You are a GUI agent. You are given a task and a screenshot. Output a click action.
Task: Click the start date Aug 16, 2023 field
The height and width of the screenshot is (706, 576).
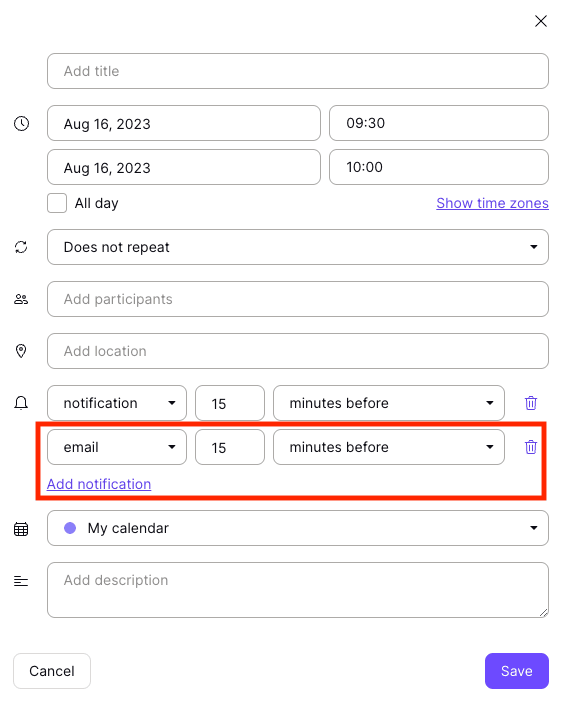click(x=184, y=123)
